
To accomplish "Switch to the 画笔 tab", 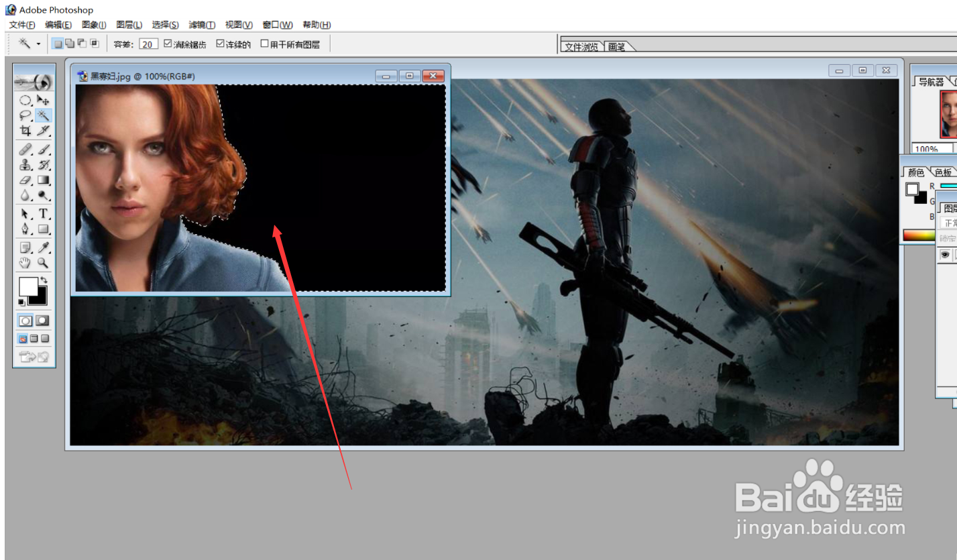I will point(617,47).
